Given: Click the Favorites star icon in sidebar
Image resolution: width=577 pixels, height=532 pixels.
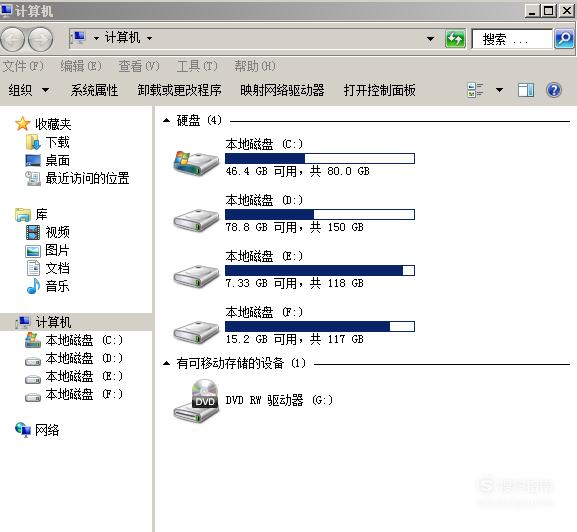Looking at the screenshot, I should 22,124.
